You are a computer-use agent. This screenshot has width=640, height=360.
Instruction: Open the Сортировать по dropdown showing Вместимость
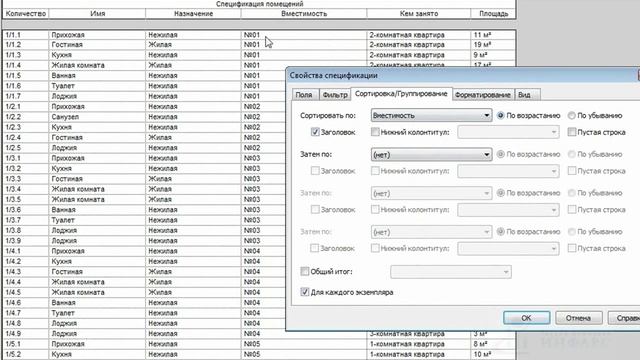point(431,116)
